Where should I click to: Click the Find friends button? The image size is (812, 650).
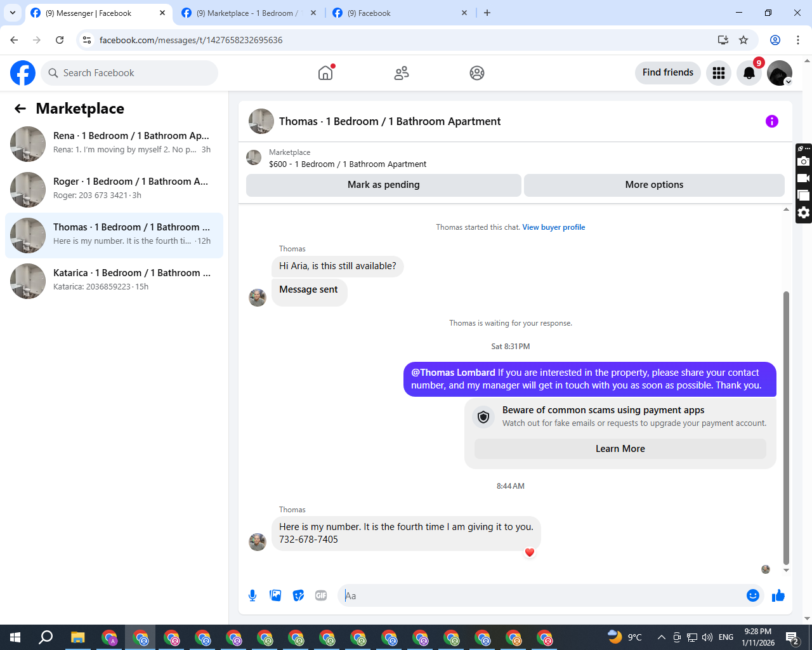[668, 72]
